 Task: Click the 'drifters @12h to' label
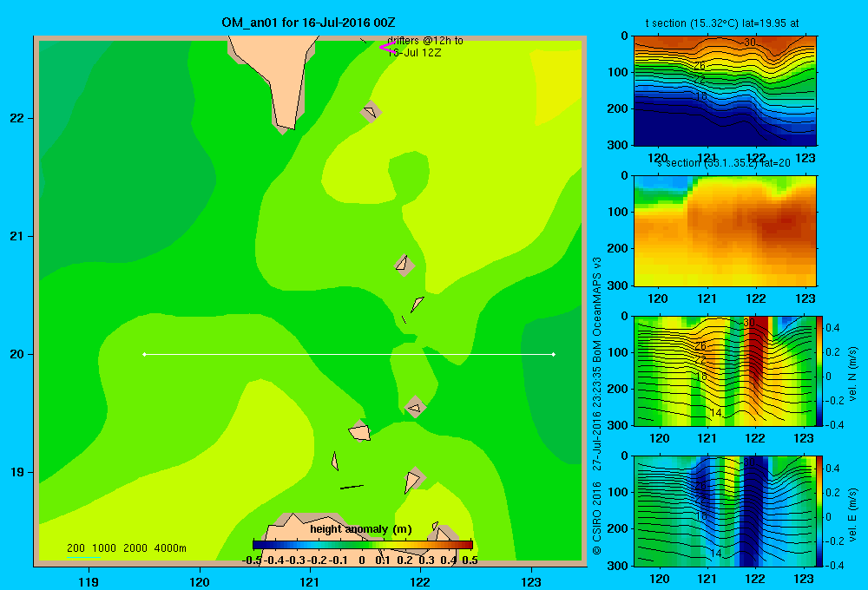click(425, 41)
